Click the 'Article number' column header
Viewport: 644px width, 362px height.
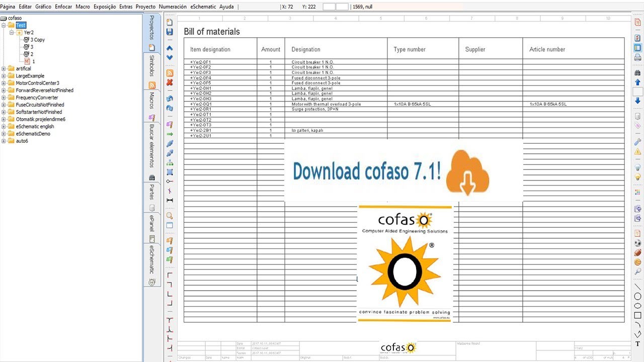tap(547, 49)
